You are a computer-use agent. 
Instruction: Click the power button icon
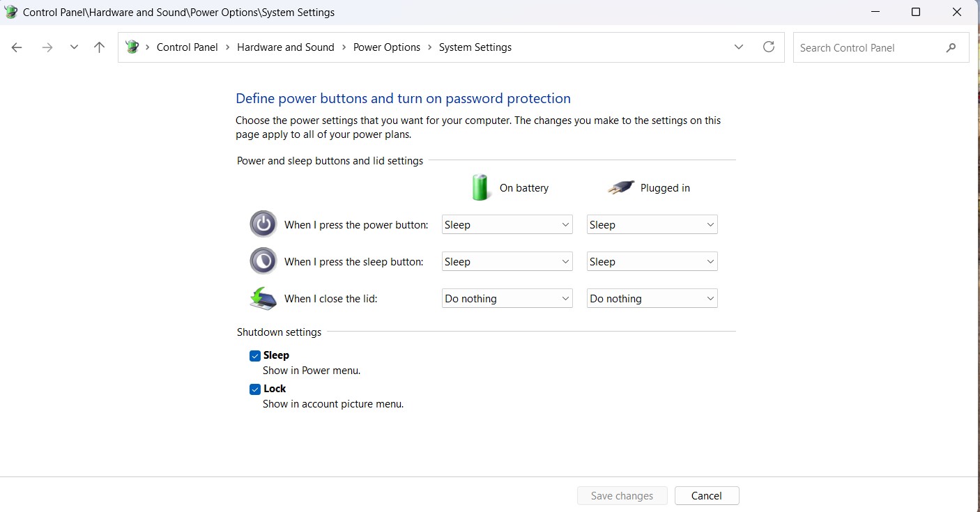[x=263, y=224]
